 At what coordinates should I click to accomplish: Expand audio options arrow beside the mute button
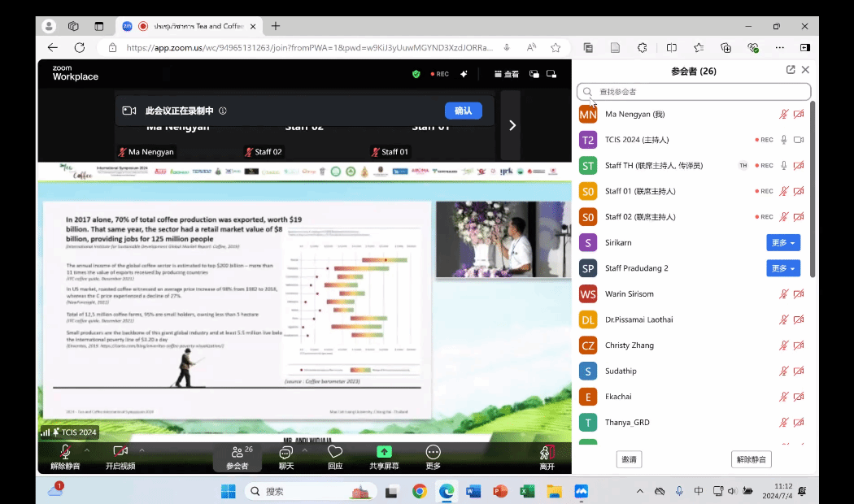(87, 450)
